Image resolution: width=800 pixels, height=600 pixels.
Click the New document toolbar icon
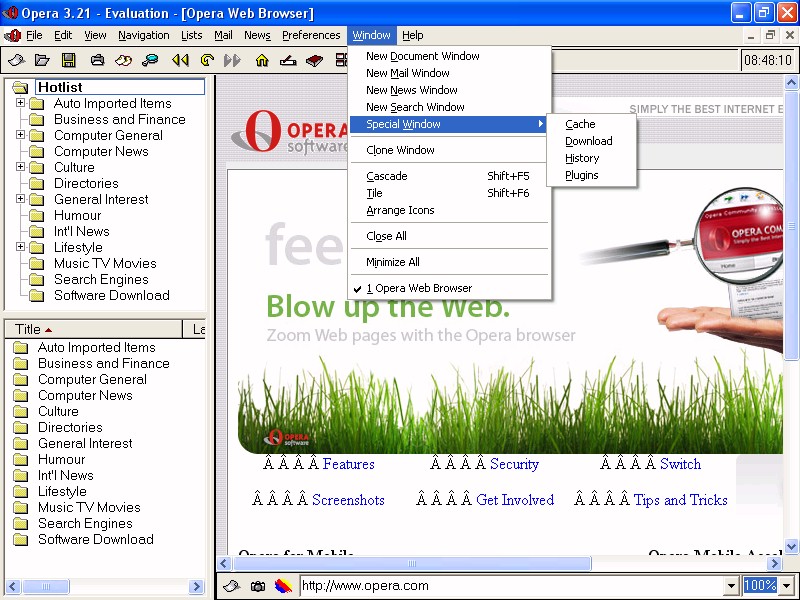click(16, 61)
